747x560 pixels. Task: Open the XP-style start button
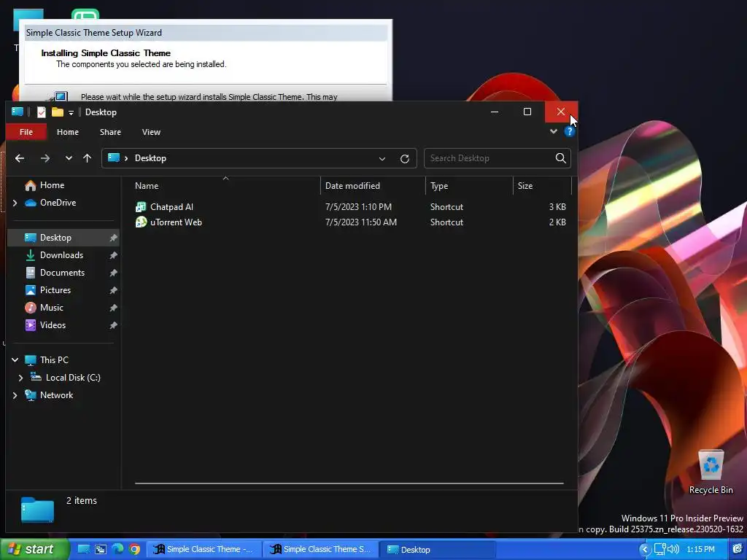click(34, 549)
